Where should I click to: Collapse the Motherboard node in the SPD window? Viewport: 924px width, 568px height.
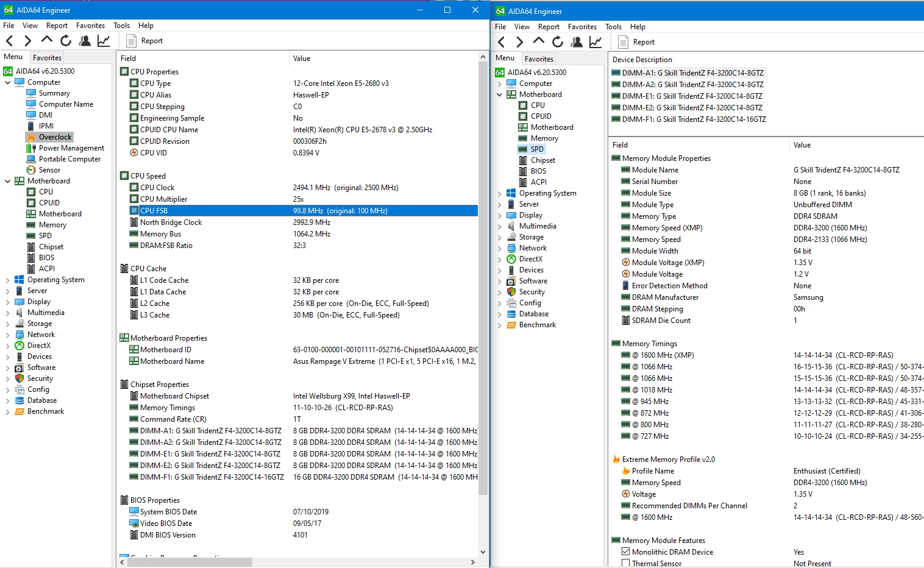(x=499, y=94)
